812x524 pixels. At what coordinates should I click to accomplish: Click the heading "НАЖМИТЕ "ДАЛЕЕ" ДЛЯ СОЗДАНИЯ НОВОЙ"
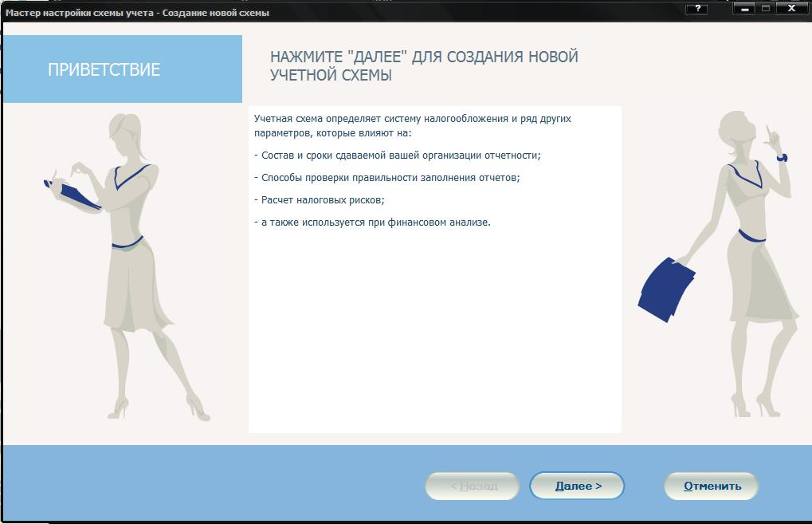[x=424, y=57]
